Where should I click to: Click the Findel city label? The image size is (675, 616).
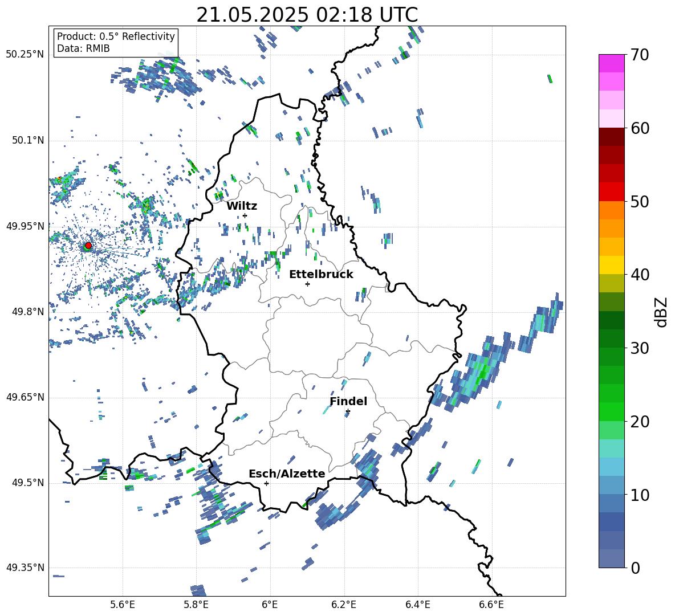coord(348,401)
